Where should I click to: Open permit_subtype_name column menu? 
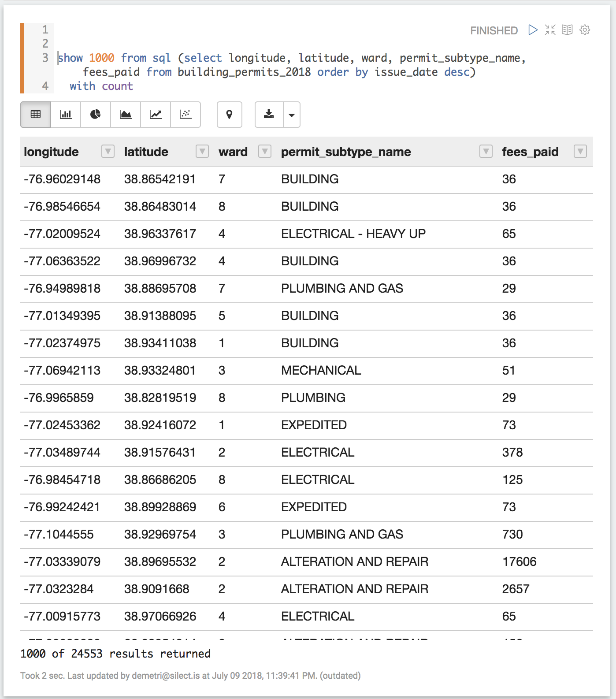[486, 152]
